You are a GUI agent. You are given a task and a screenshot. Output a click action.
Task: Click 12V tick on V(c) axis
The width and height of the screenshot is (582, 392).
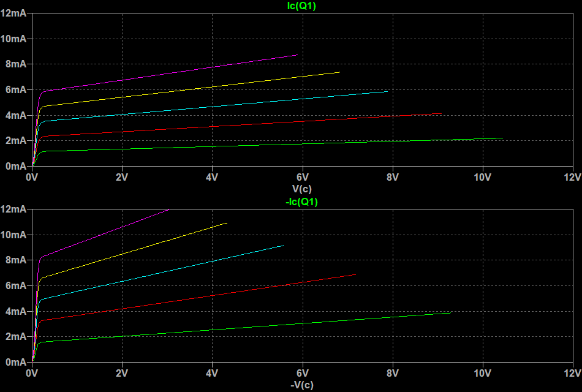tap(573, 178)
